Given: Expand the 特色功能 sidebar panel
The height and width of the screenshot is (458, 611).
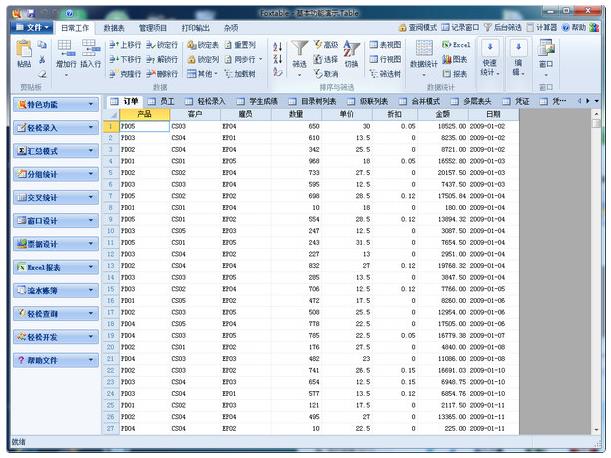Looking at the screenshot, I should coord(56,104).
